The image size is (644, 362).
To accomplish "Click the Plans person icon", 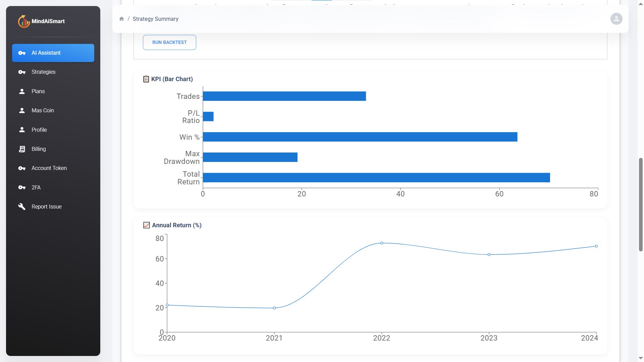I will click(x=22, y=91).
